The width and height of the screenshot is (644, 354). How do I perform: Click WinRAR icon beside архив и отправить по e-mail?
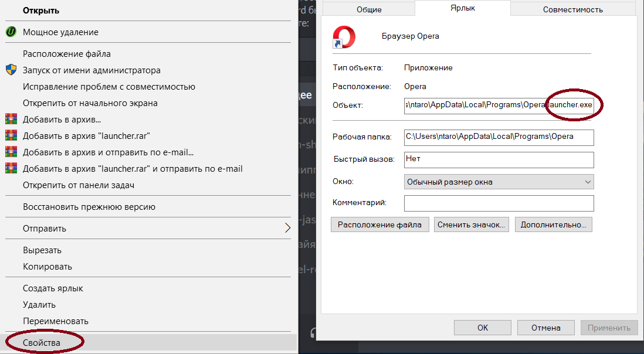pos(11,152)
